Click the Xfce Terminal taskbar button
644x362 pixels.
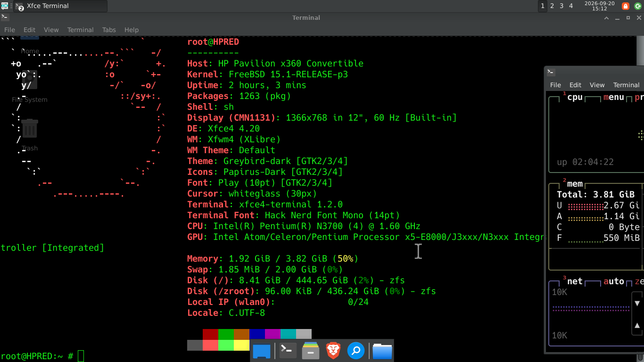61,6
